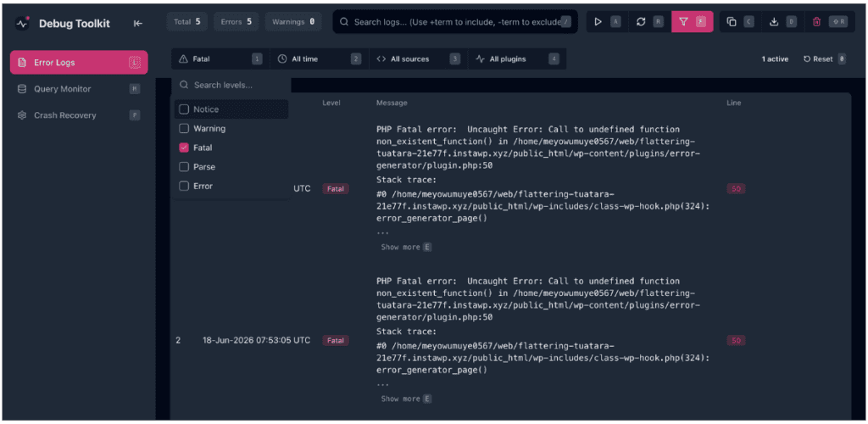Click the Message column header

[392, 103]
